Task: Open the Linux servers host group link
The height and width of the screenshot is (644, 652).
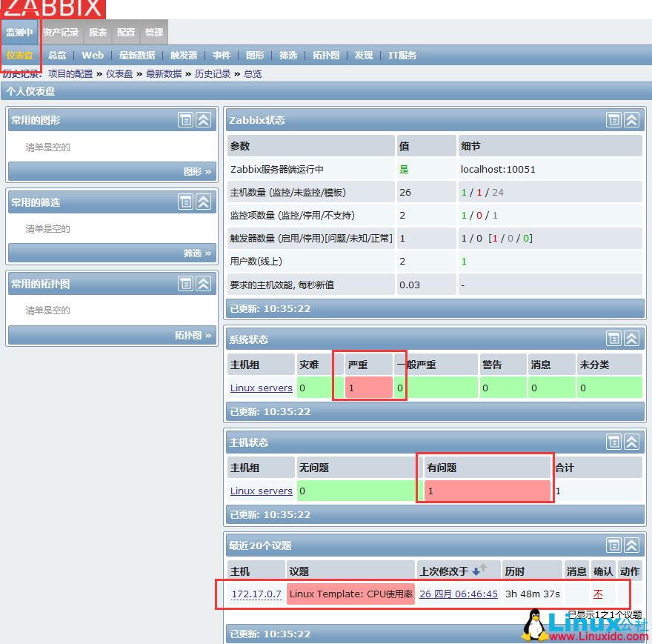Action: point(261,388)
